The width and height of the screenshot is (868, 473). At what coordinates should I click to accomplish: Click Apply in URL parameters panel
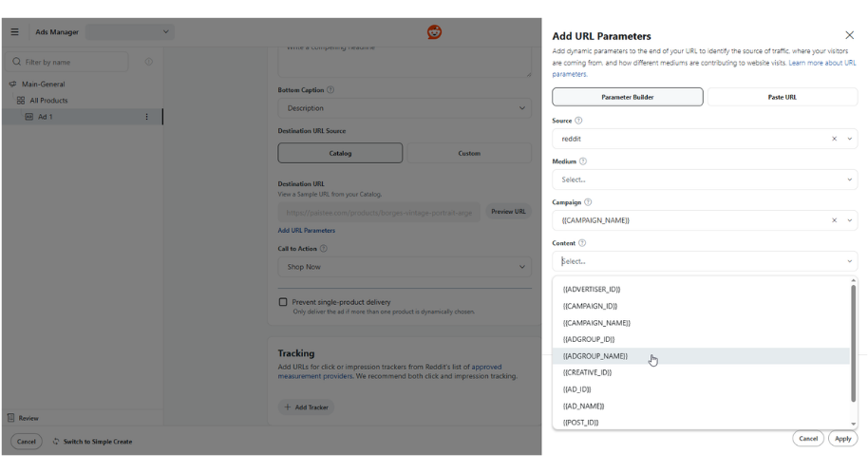pyautogui.click(x=843, y=439)
